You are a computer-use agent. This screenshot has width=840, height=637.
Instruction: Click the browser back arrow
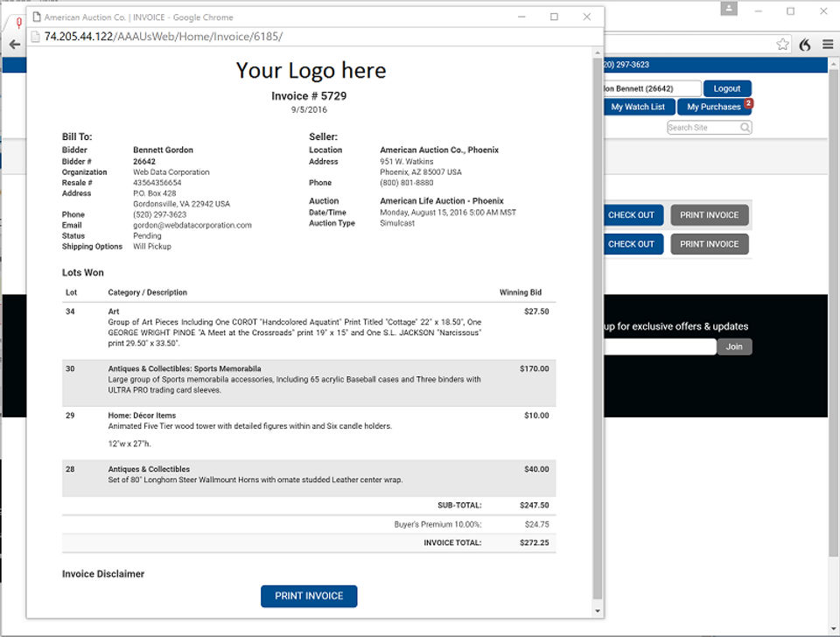pos(15,45)
